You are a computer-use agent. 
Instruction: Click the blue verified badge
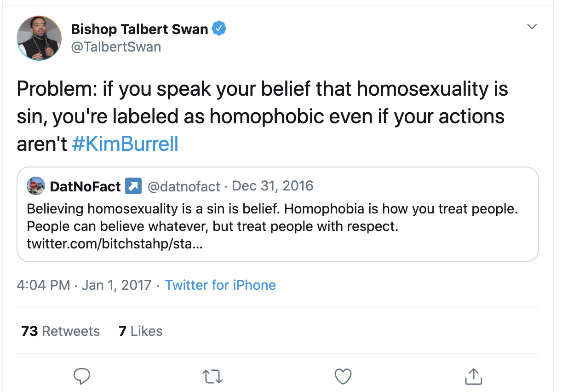(219, 29)
